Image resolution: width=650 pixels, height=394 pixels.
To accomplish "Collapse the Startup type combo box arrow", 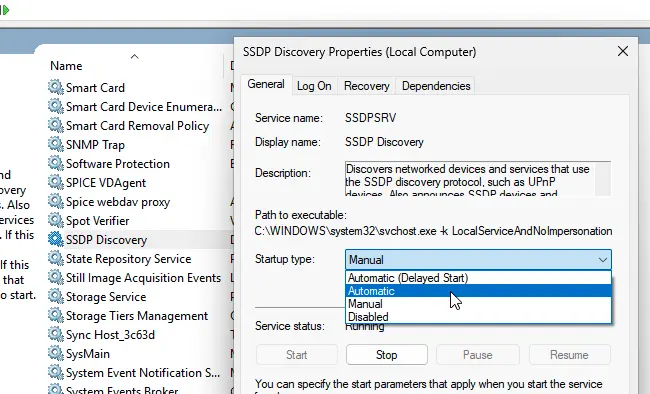I will pyautogui.click(x=603, y=260).
